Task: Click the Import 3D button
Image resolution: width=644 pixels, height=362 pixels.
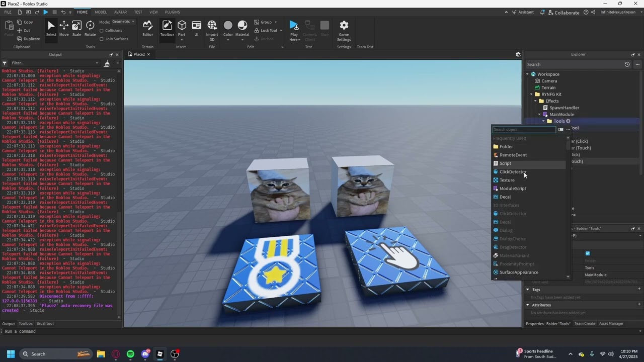Action: pos(212,30)
